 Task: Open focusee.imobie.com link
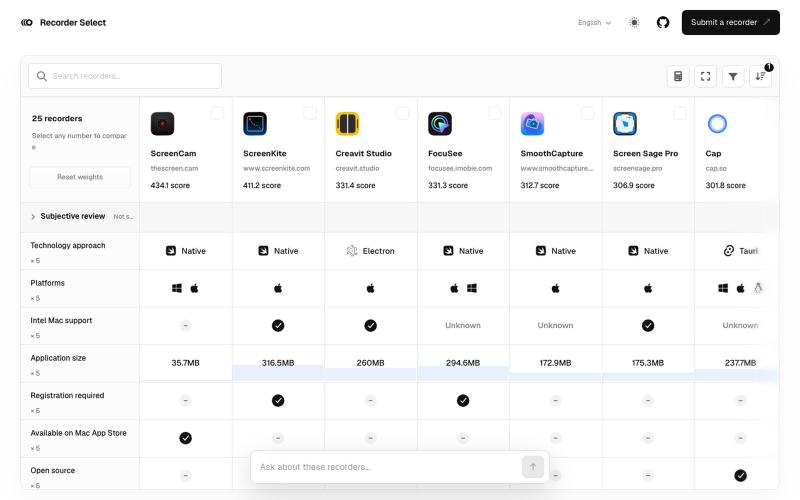[x=460, y=168]
